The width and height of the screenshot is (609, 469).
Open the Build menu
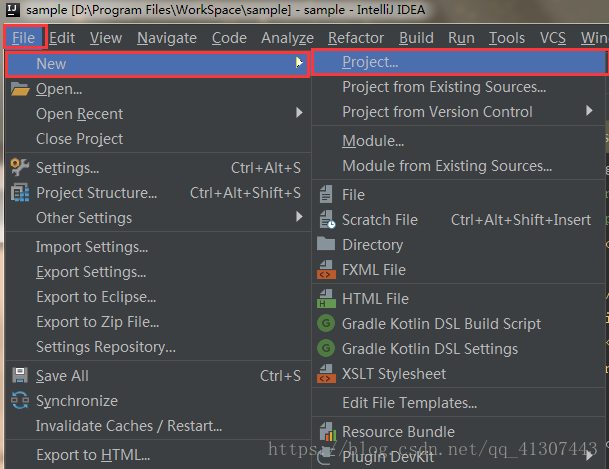coord(416,38)
